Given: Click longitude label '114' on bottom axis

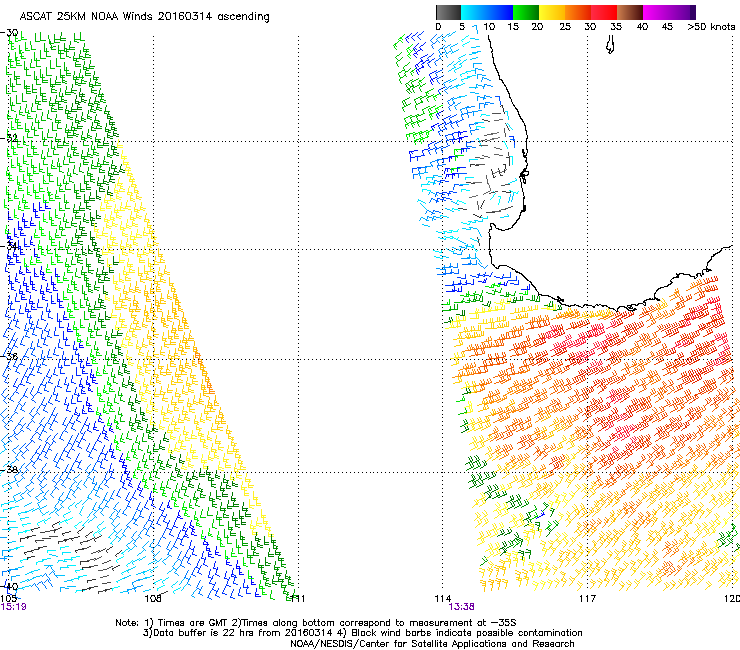Looking at the screenshot, I should (443, 599).
